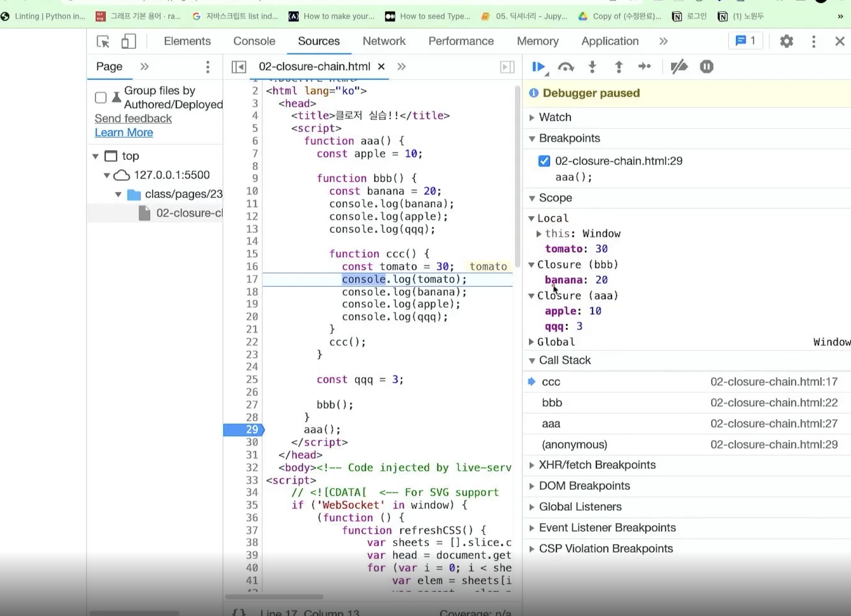The image size is (851, 616).
Task: Collapse Closure (aaa) scope
Action: click(x=531, y=296)
